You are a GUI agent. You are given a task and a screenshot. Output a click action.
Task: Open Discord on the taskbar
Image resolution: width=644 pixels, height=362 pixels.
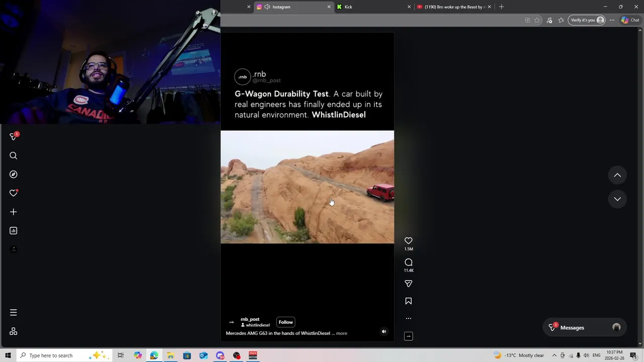(220, 355)
